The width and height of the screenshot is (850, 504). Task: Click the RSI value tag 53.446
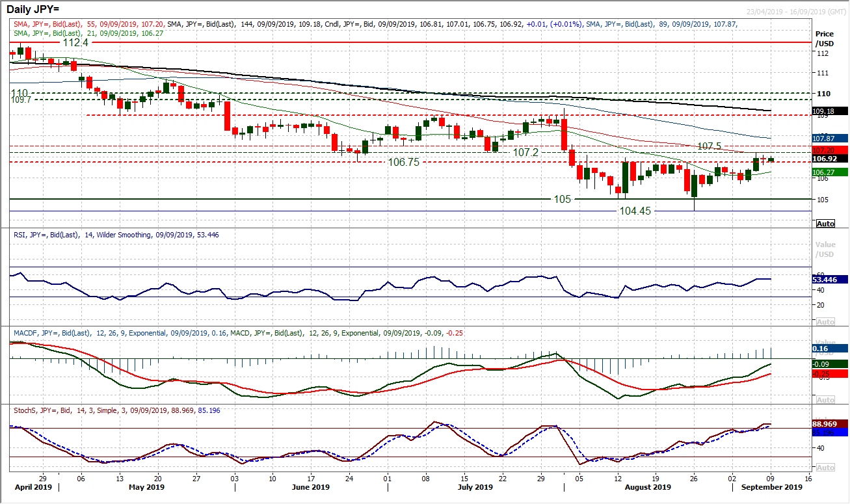coord(830,280)
